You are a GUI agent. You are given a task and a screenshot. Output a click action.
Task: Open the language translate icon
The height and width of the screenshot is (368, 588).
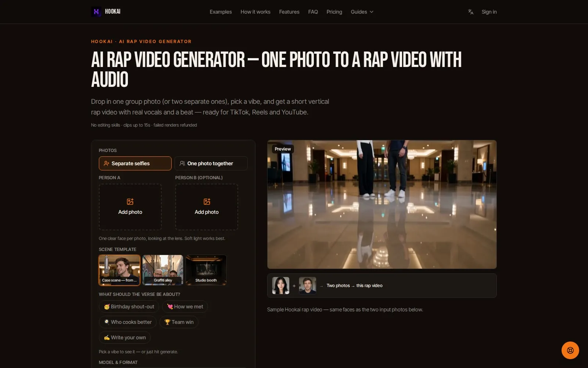(471, 12)
